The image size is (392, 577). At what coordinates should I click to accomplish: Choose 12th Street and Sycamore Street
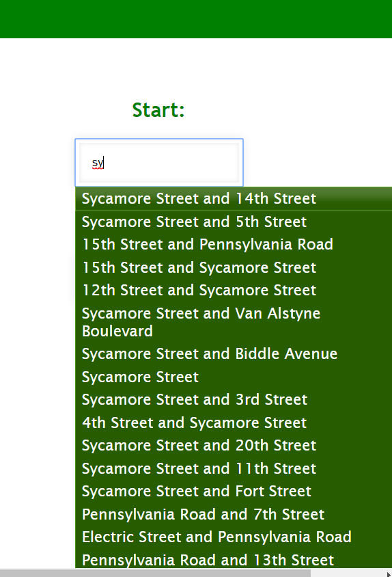234,291
